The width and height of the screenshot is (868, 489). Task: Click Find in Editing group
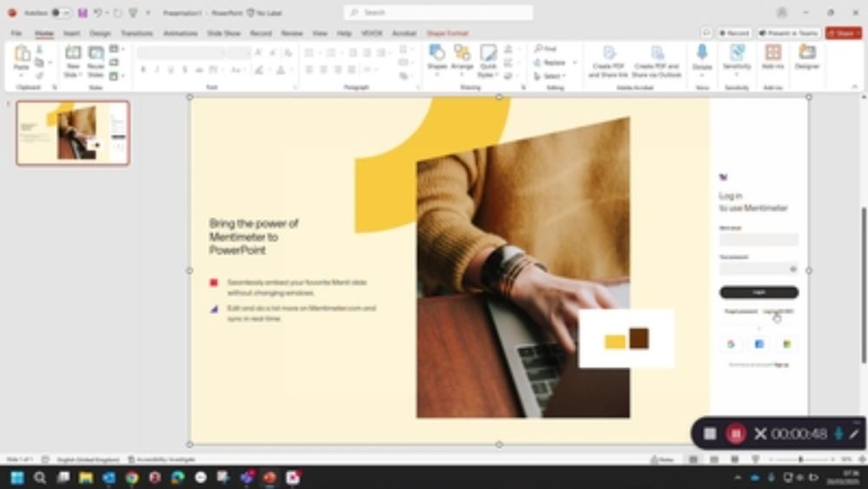546,49
